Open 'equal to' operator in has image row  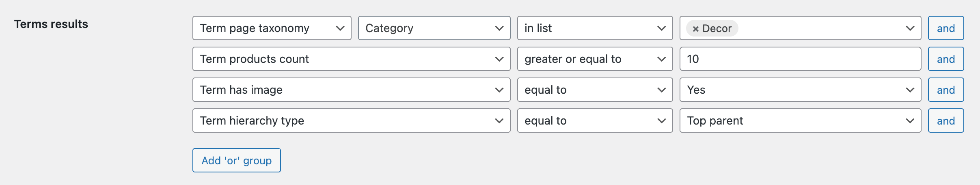(x=594, y=90)
